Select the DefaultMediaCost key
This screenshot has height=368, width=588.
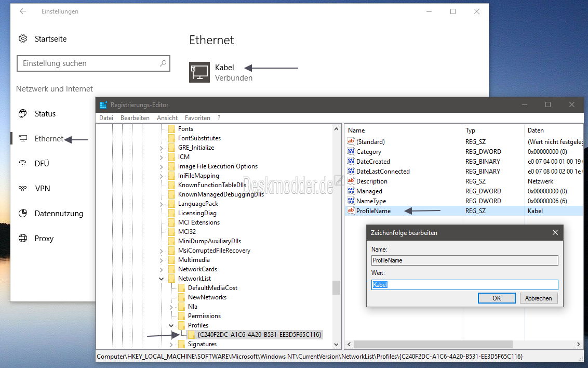(212, 288)
